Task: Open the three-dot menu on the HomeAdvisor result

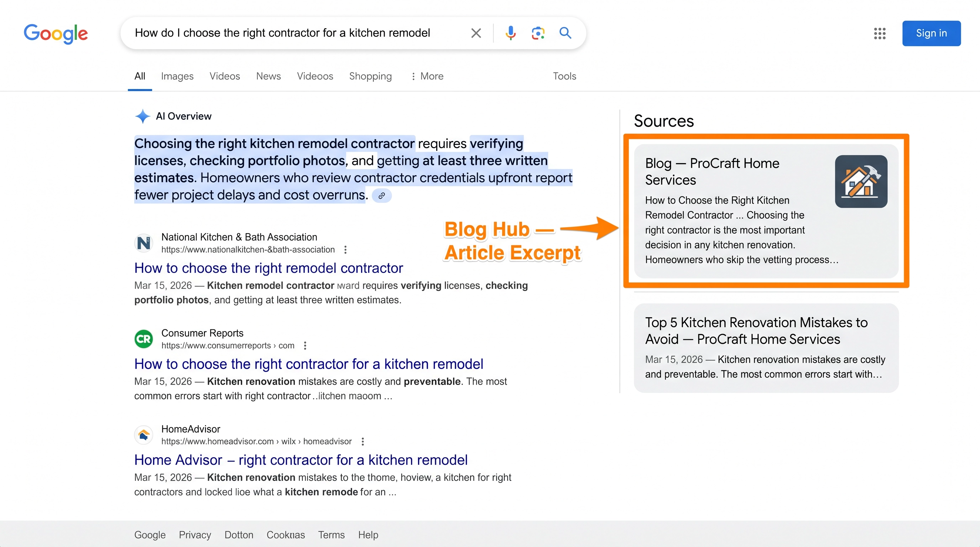Action: pos(363,441)
